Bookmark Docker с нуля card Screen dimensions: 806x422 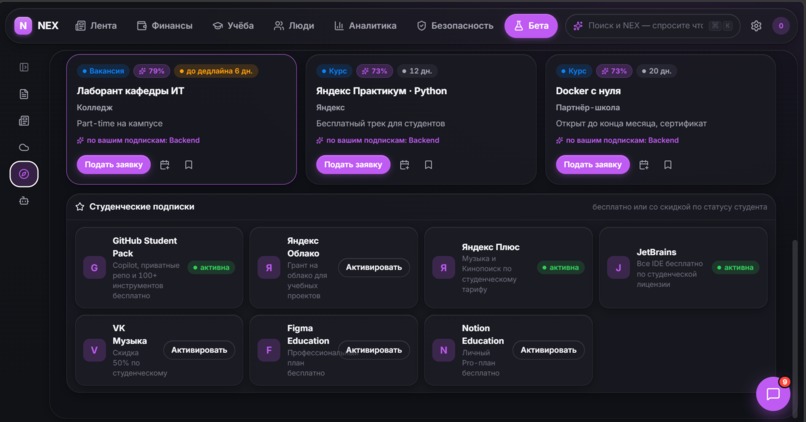tap(668, 164)
